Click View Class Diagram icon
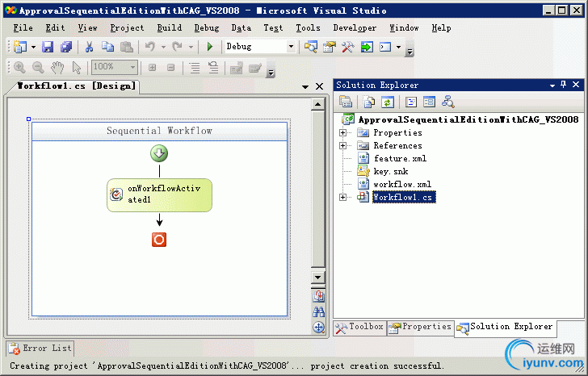The image size is (588, 376). [x=448, y=102]
